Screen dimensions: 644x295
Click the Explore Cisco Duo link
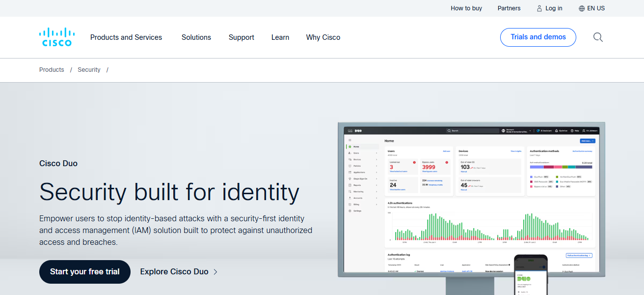(179, 272)
